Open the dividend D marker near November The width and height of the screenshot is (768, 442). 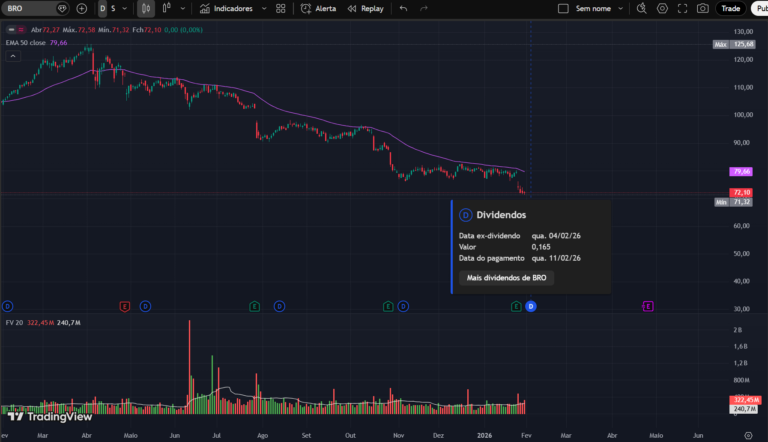point(403,307)
